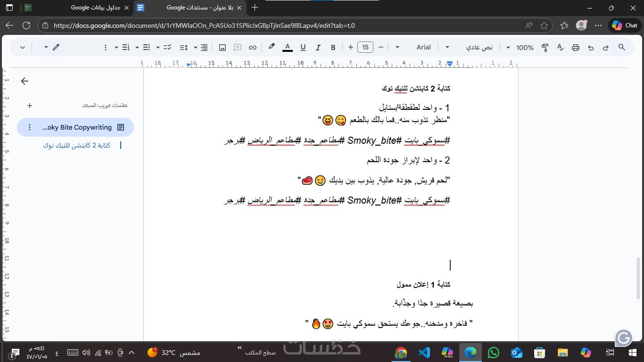Click the left indent marker on ruler

point(189,64)
